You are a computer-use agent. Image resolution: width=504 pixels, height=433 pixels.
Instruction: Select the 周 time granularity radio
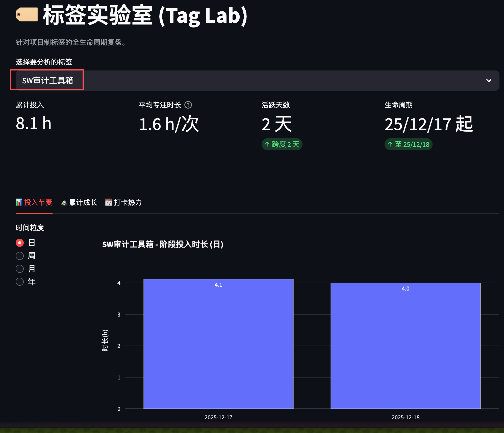click(20, 256)
